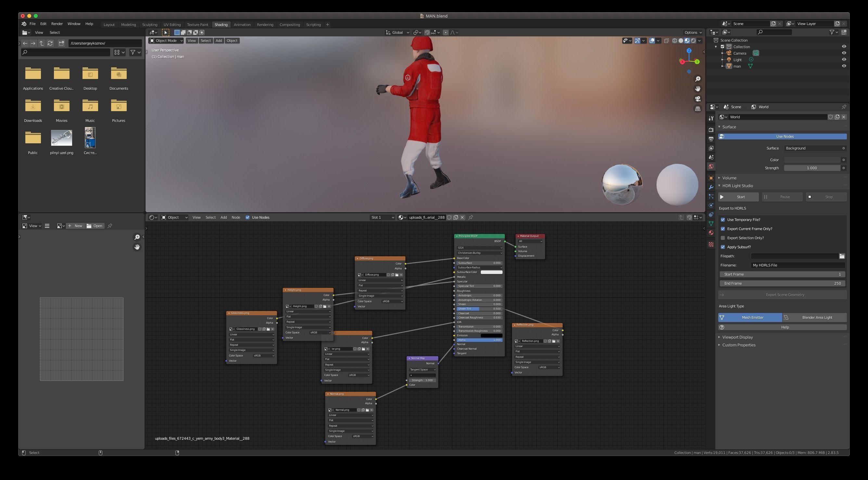Toggle camera view icon in viewport

tap(697, 99)
